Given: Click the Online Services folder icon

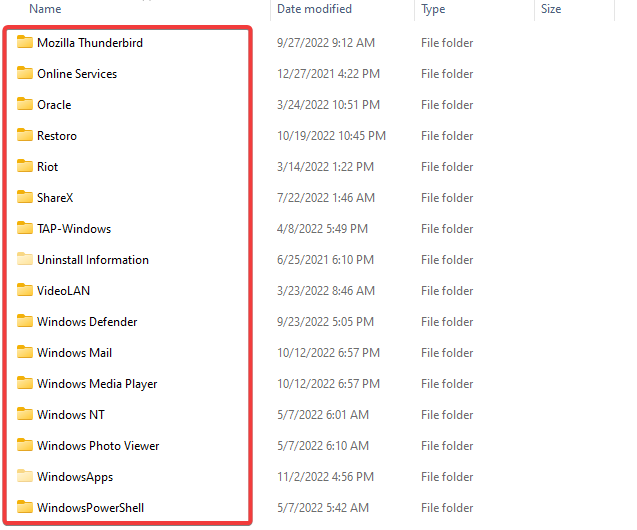Looking at the screenshot, I should [x=25, y=73].
